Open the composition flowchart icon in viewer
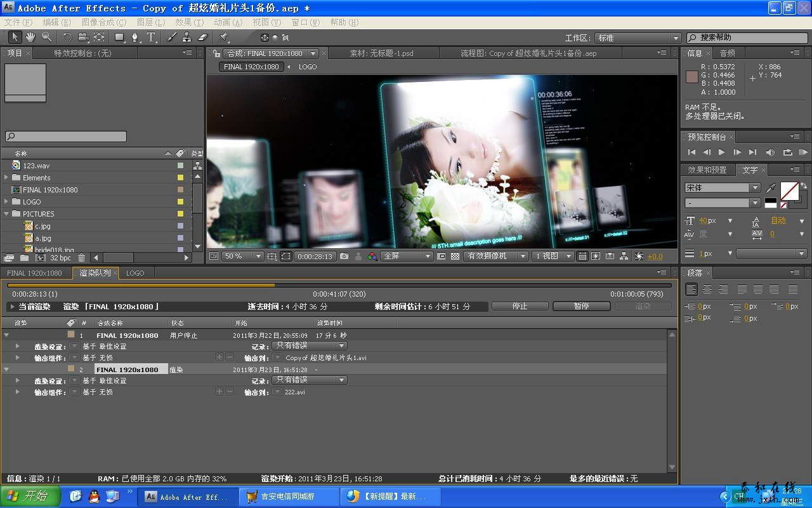The width and height of the screenshot is (812, 508). click(624, 256)
